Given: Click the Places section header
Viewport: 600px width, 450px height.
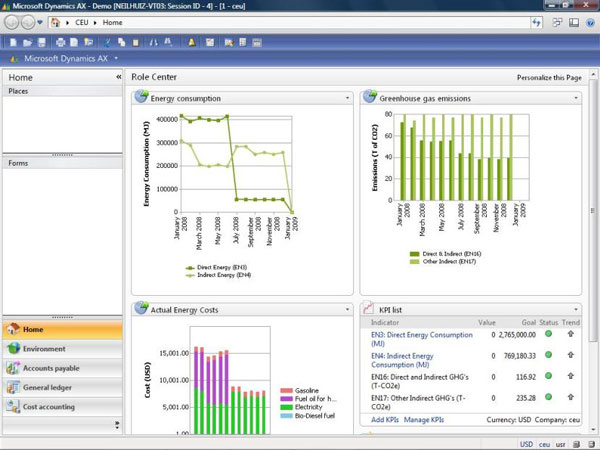Looking at the screenshot, I should [x=62, y=91].
